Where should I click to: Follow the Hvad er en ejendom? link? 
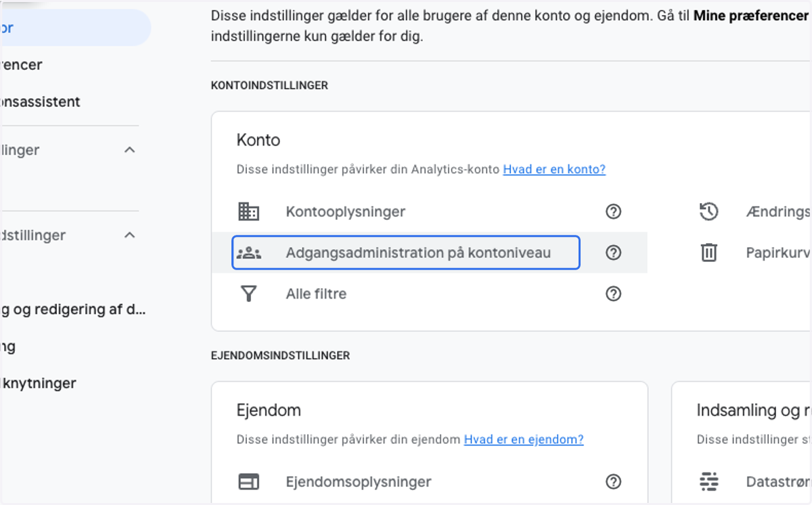(x=524, y=439)
